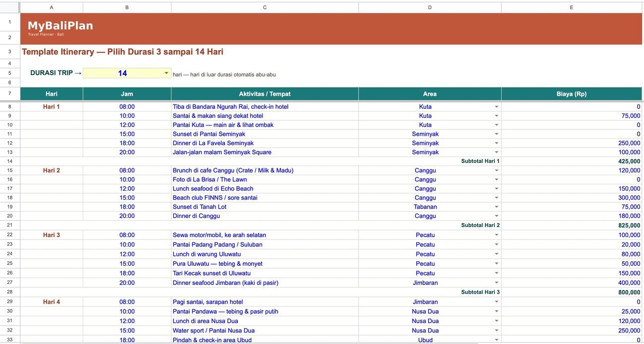
Task: Select column B header
Action: coord(127,7)
